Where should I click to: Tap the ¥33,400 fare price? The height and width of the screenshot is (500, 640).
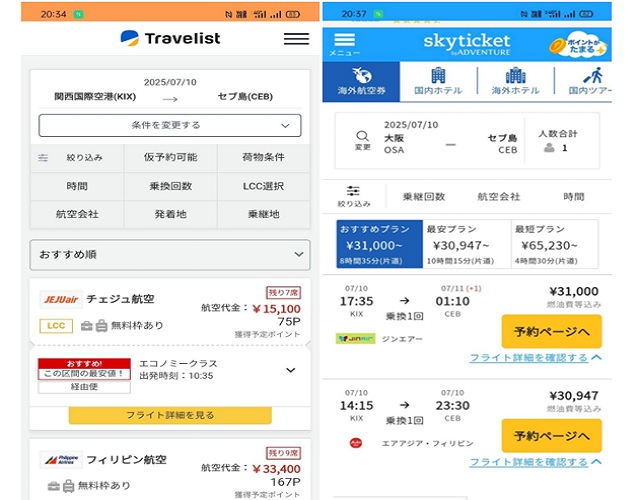276,469
